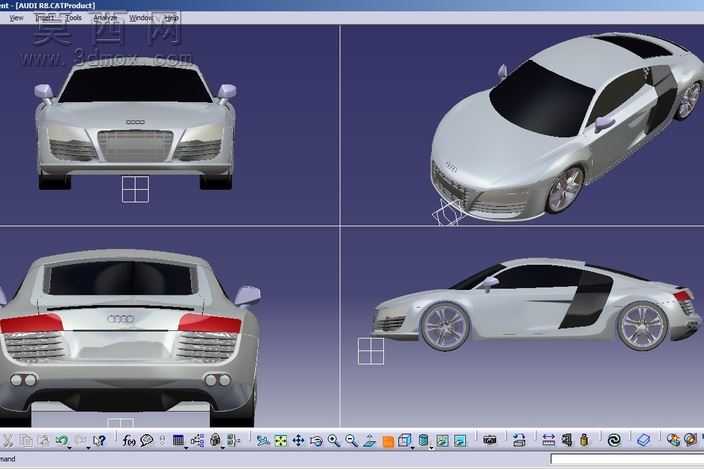The image size is (704, 469).
Task: Click the Normal View icon
Action: tap(370, 441)
